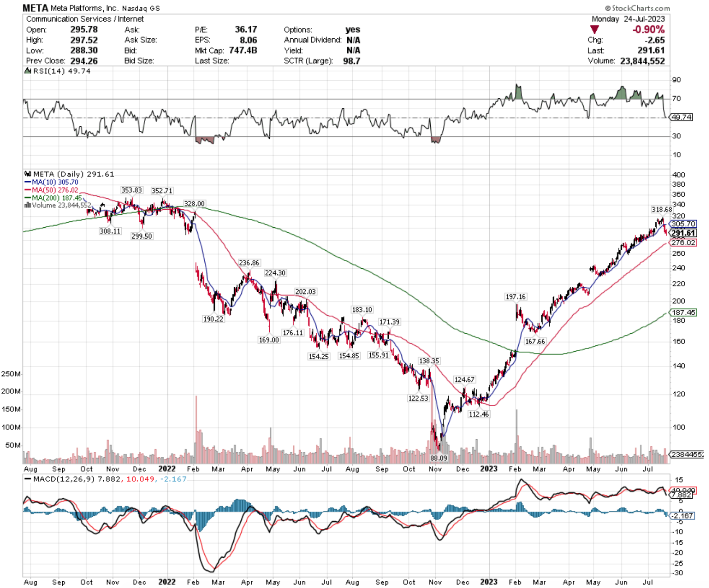Viewport: 709px width, 588px height.
Task: Click the 299.50 low price label
Action: tap(142, 236)
